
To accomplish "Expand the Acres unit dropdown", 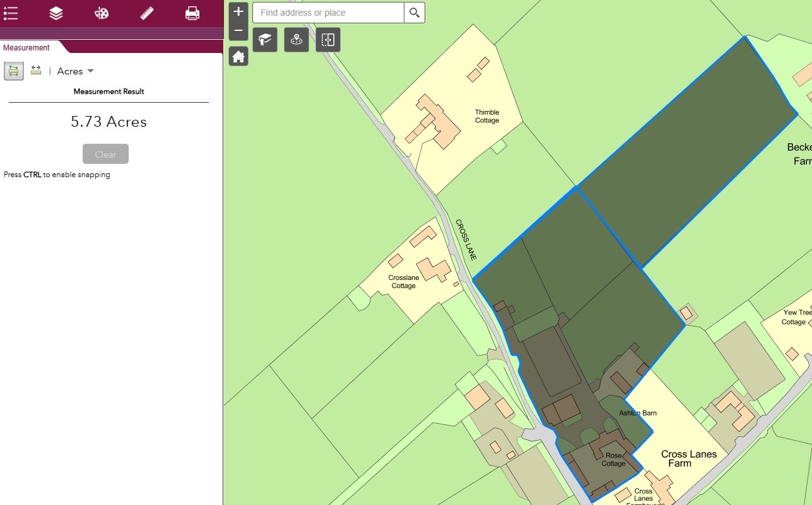I will coord(75,71).
